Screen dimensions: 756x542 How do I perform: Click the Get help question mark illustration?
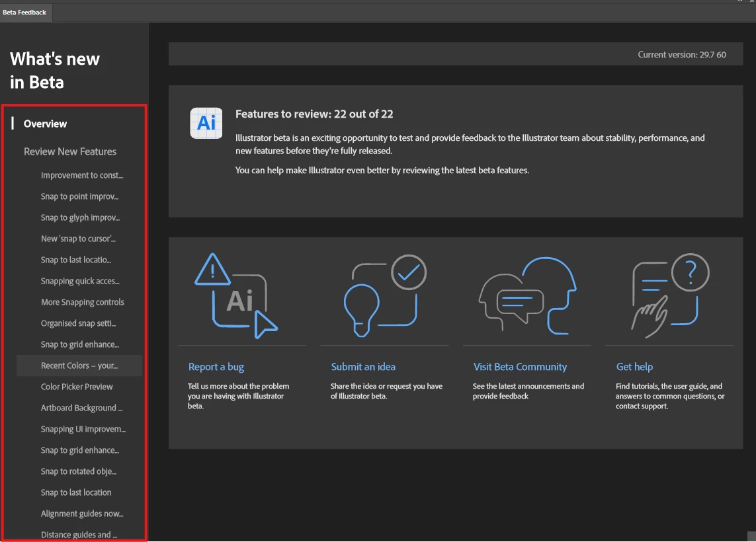click(x=670, y=295)
